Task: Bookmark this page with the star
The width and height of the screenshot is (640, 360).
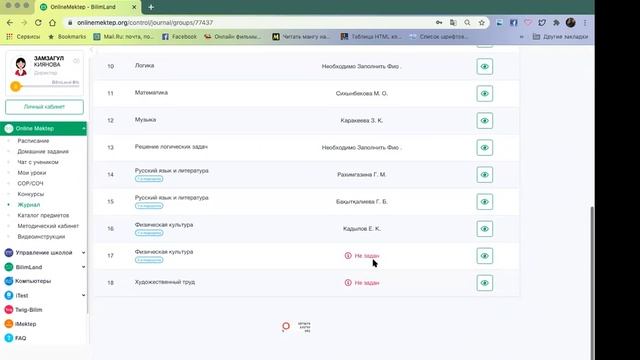Action: click(482, 23)
